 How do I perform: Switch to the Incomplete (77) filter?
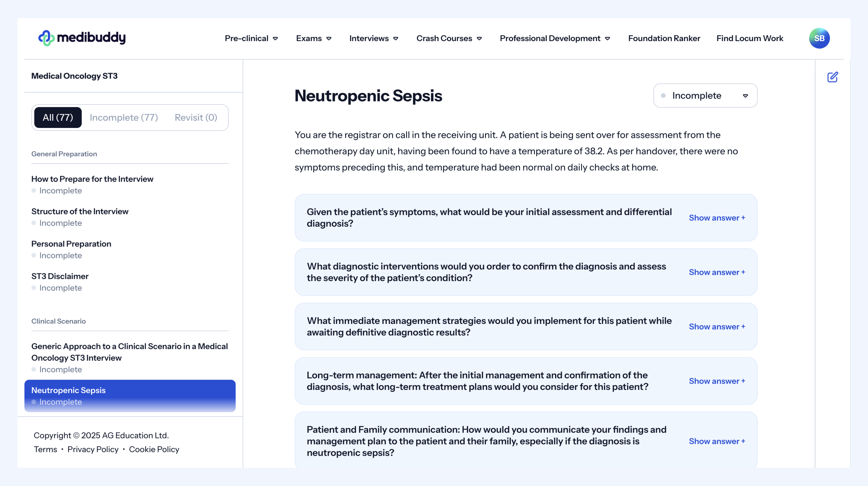(x=124, y=117)
